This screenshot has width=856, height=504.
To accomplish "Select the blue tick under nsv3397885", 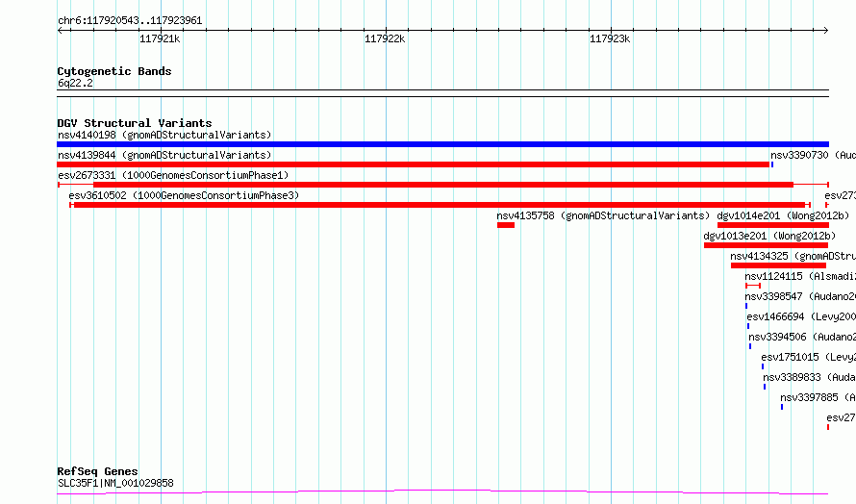I will pyautogui.click(x=782, y=408).
